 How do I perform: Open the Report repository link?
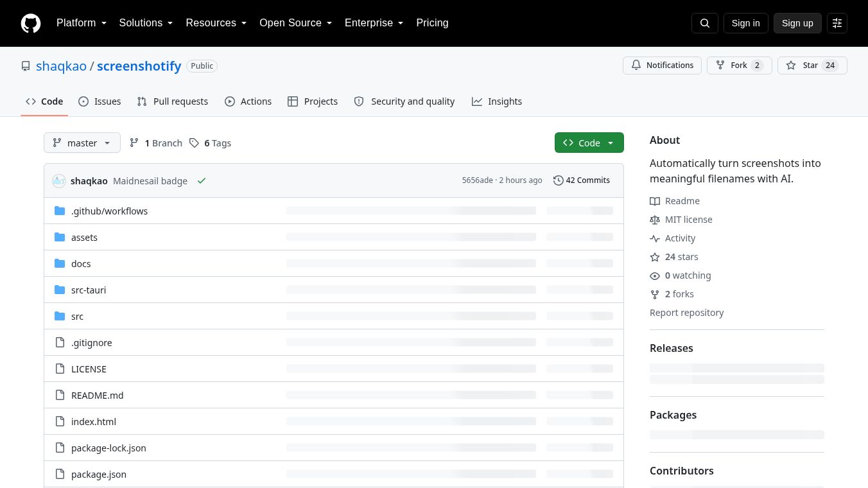click(686, 313)
